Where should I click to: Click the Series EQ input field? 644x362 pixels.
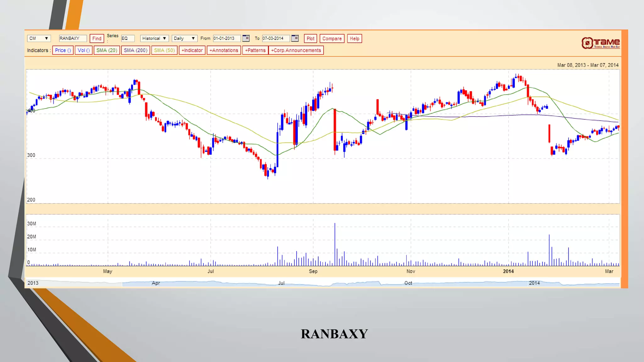coord(128,38)
